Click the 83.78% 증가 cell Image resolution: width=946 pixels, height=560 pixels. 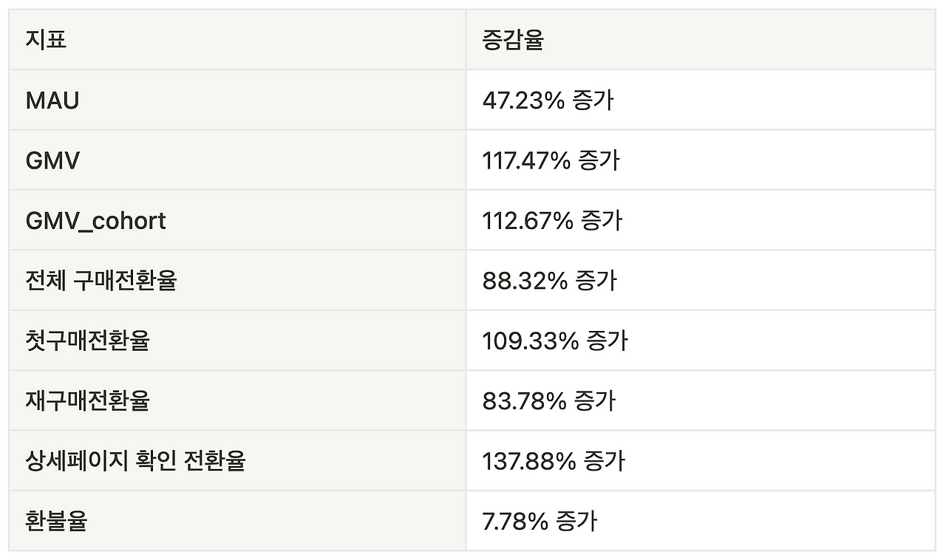coord(548,401)
